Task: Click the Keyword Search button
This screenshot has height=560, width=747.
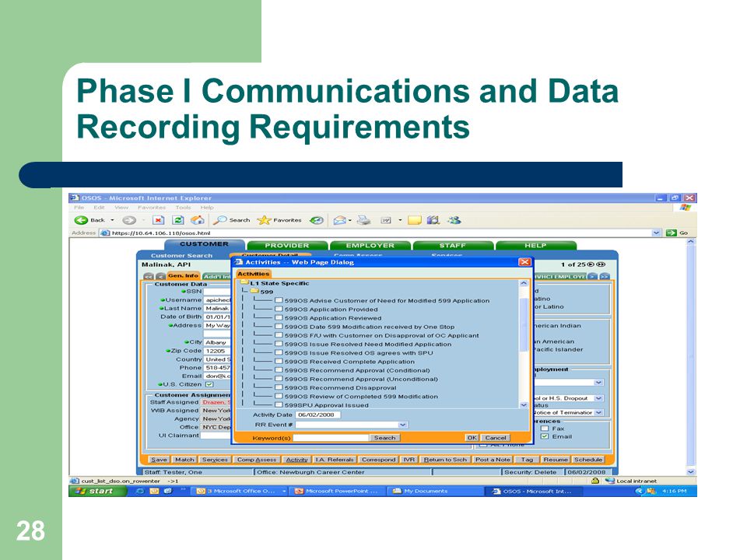Action: point(384,438)
